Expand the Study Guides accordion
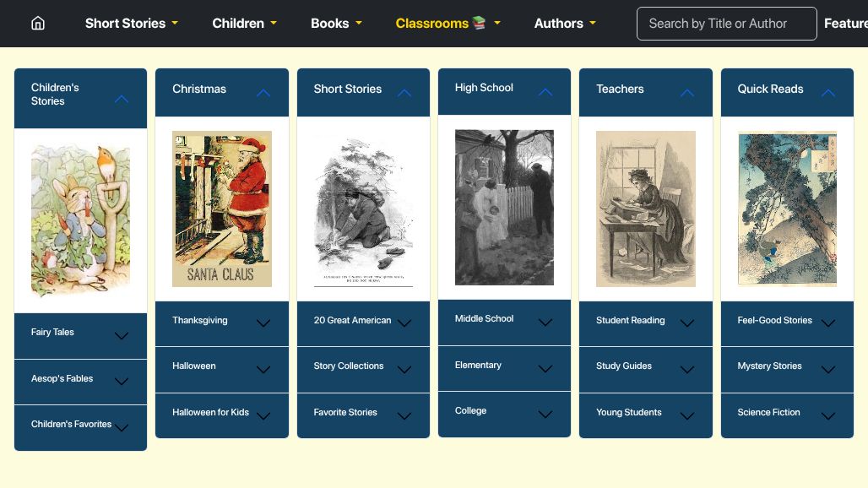Image resolution: width=868 pixels, height=488 pixels. [687, 369]
